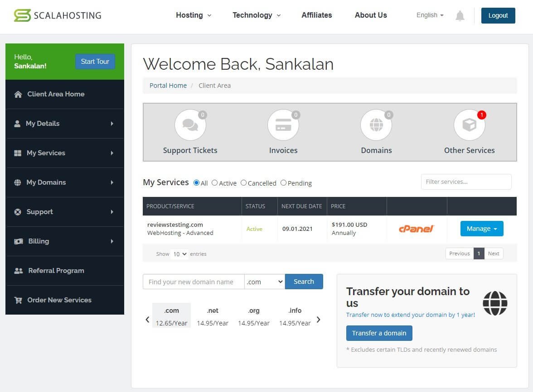This screenshot has width=533, height=392.
Task: Show previous domain extensions with left arrow
Action: (147, 320)
